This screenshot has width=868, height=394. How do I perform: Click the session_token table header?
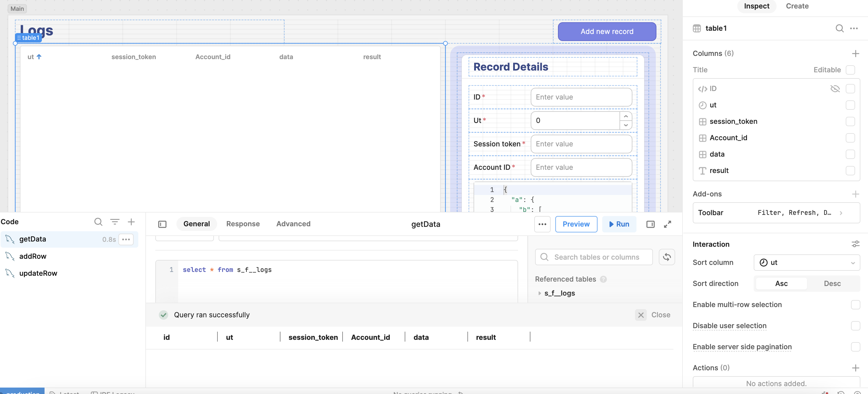[134, 57]
